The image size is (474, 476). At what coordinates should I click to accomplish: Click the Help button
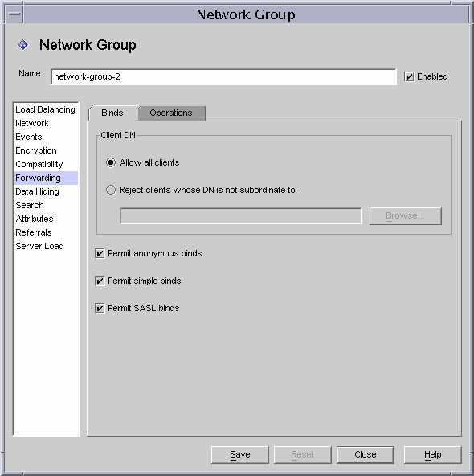click(x=433, y=455)
